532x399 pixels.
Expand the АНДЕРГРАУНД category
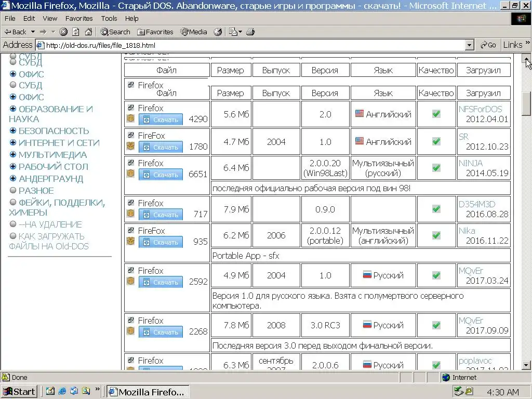[13, 179]
